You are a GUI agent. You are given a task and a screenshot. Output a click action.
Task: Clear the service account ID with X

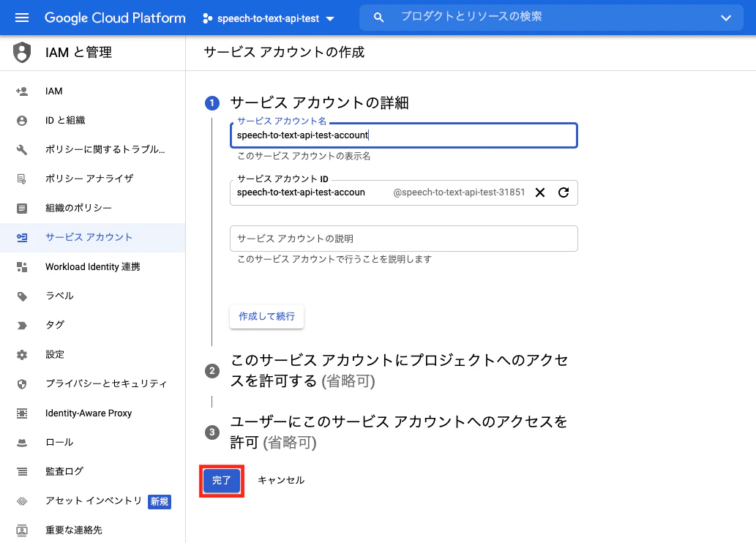540,192
